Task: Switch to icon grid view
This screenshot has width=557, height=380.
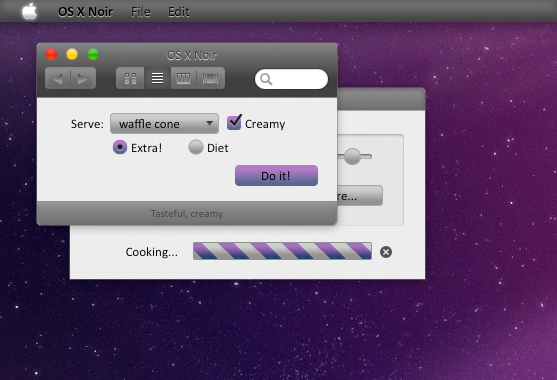Action: pos(130,78)
